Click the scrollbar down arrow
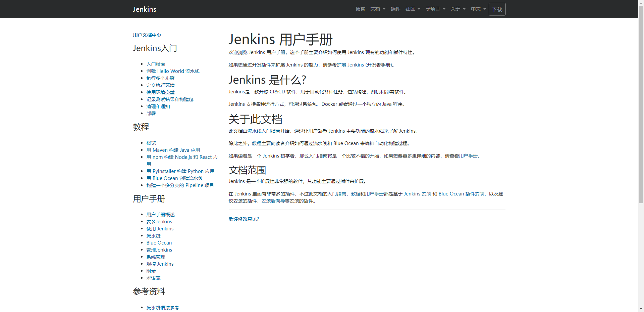This screenshot has width=644, height=312. click(641, 309)
